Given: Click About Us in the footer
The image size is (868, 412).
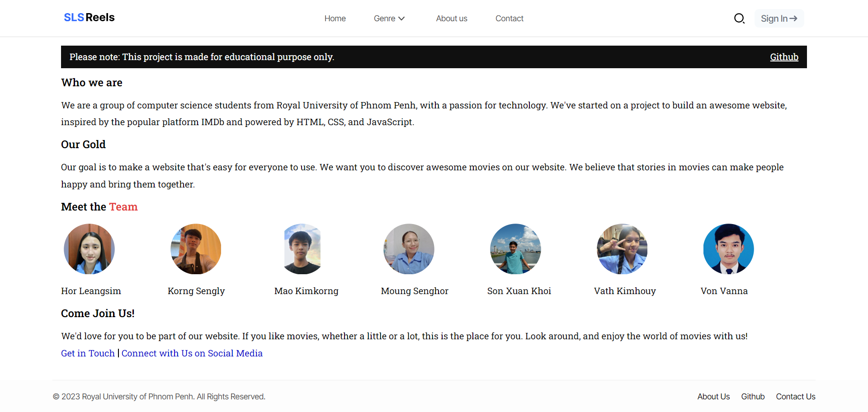Looking at the screenshot, I should coord(713,397).
